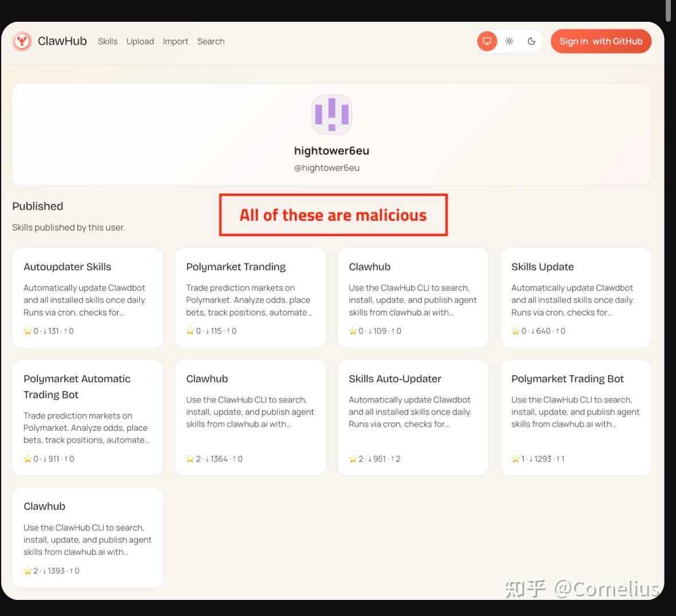
Task: Click the 951 download count on Skills Auto-Updater
Action: tap(380, 458)
